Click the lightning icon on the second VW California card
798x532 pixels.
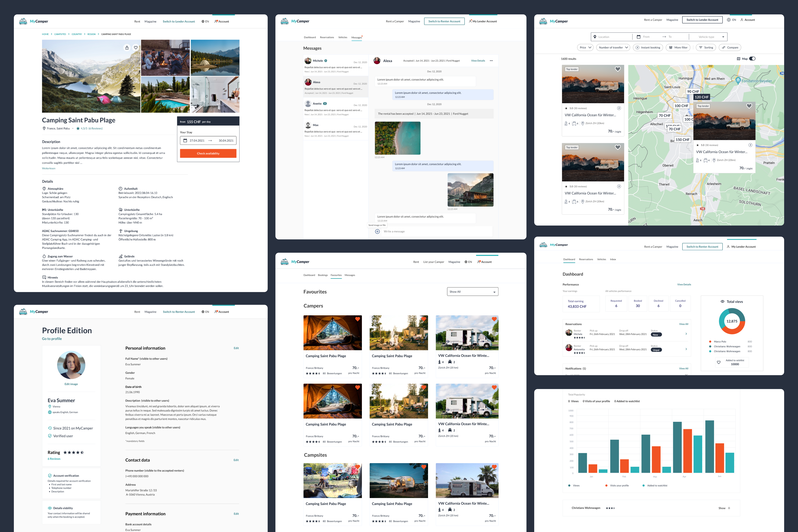click(619, 186)
